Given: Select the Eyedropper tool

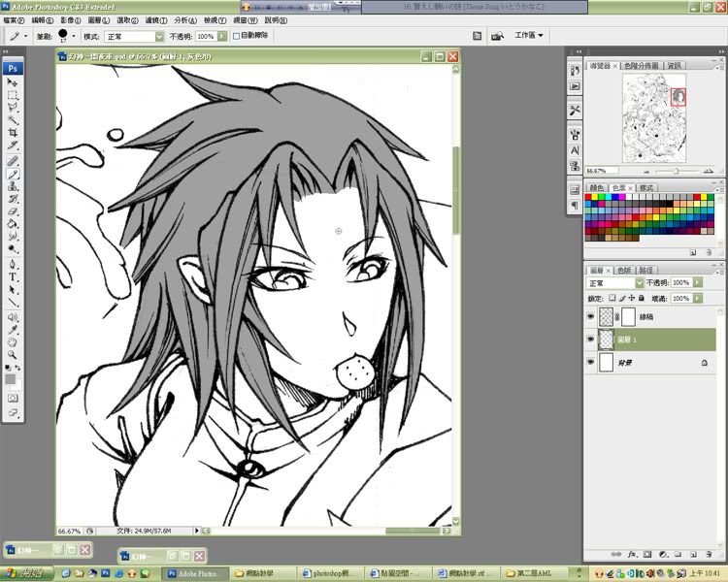Looking at the screenshot, I should point(13,330).
